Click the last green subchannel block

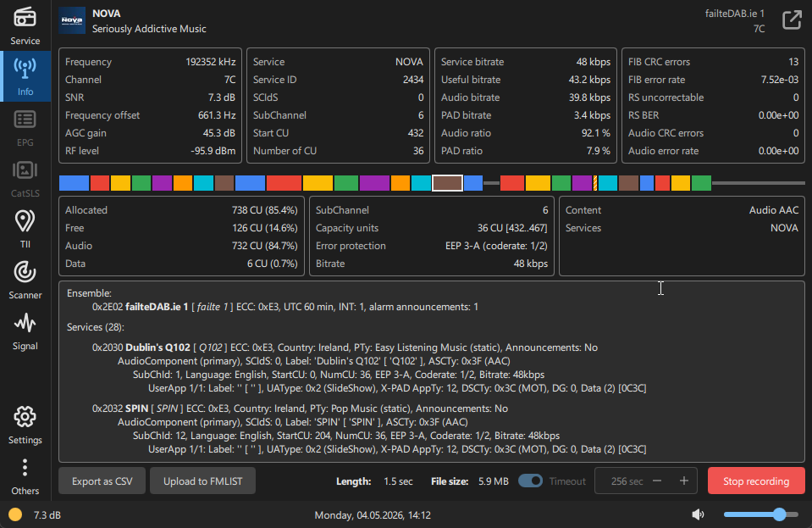tap(701, 183)
